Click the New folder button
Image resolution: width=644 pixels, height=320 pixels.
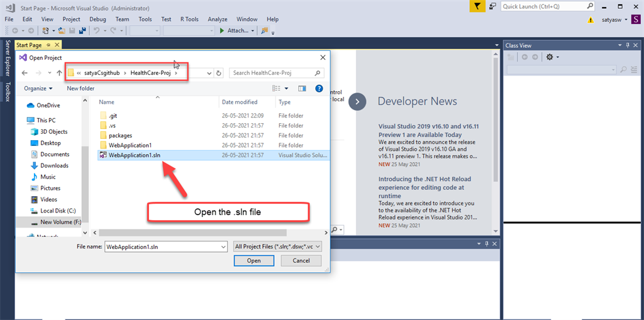(x=80, y=88)
